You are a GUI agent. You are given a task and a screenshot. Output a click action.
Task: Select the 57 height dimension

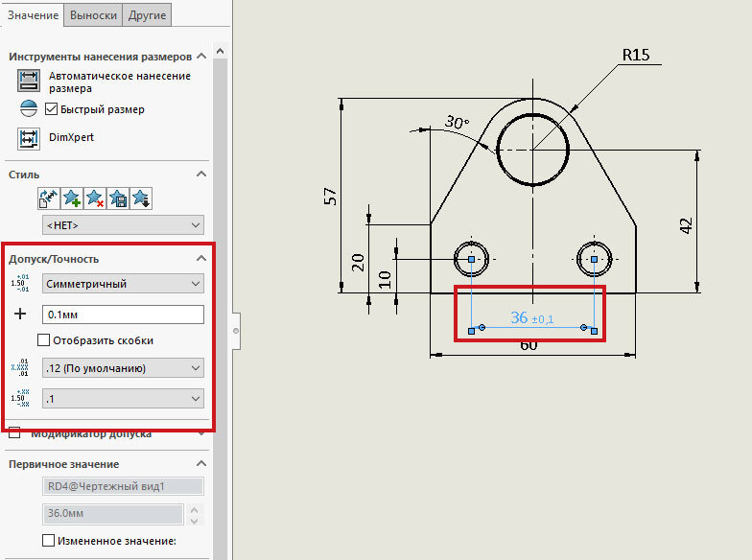[330, 196]
